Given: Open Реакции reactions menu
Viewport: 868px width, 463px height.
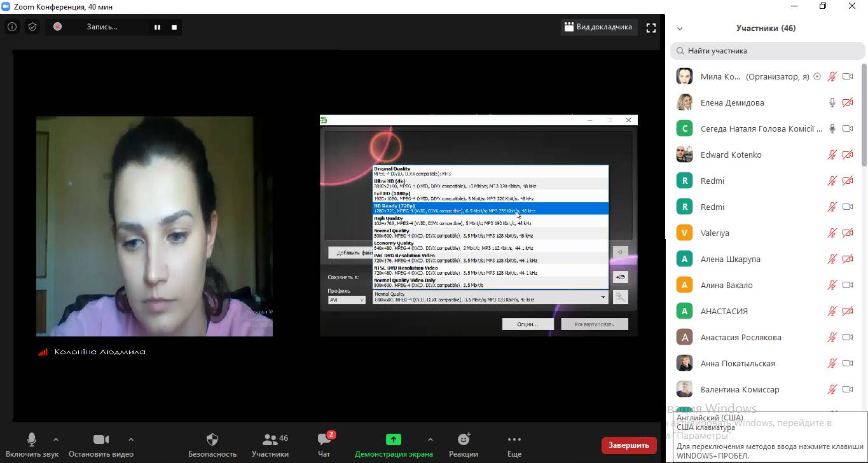Looking at the screenshot, I should coord(464,445).
